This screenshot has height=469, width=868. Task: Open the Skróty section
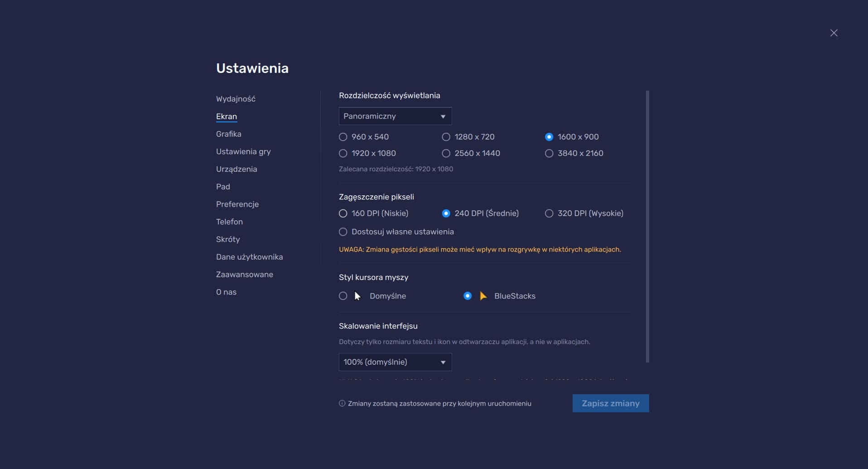(228, 239)
